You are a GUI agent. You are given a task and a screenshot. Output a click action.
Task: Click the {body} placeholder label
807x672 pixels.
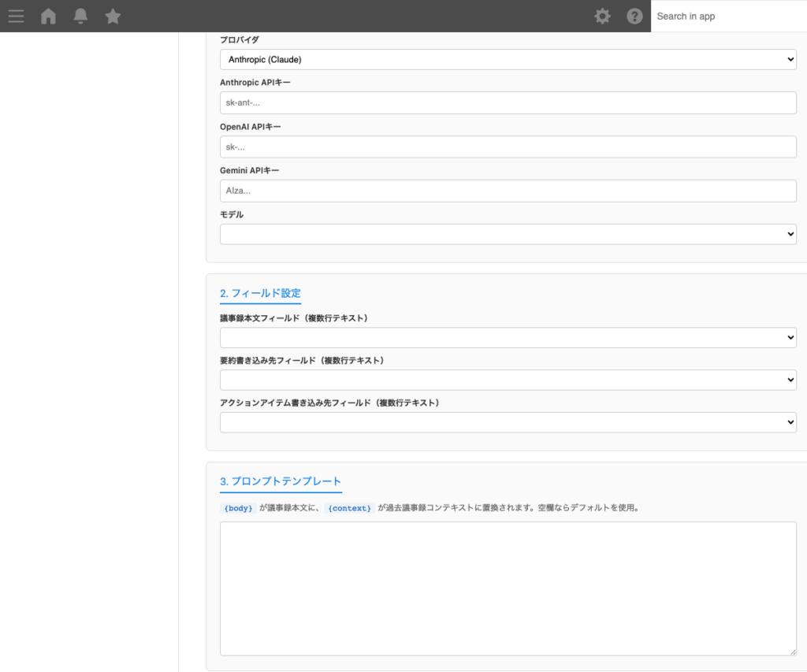pyautogui.click(x=238, y=508)
